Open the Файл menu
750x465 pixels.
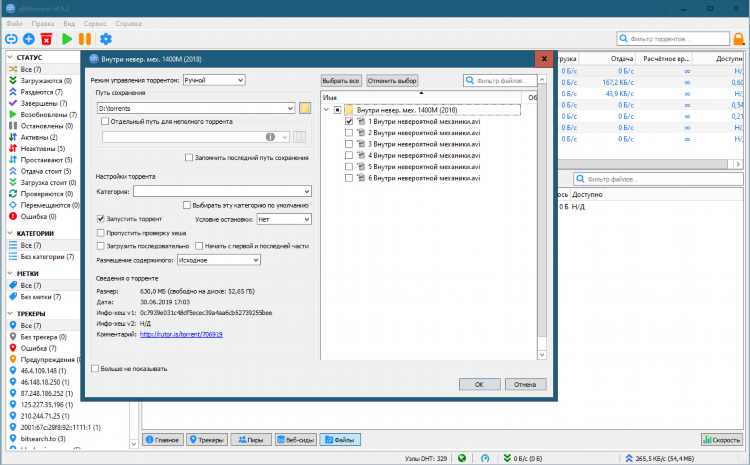[14, 23]
